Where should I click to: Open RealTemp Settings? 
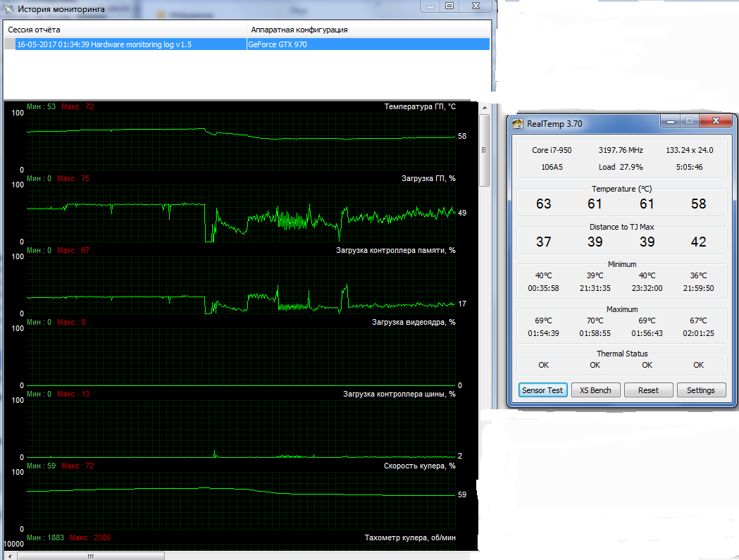click(x=701, y=390)
